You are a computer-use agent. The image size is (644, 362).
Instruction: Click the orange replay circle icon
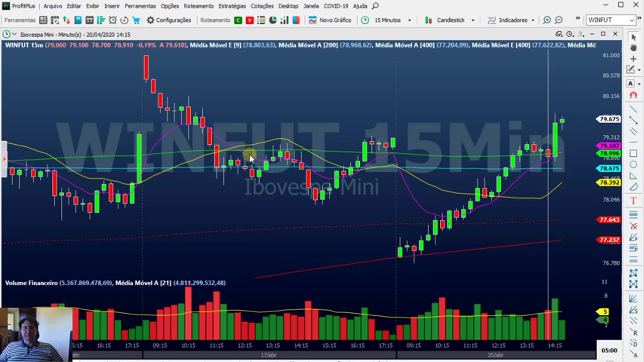(124, 20)
